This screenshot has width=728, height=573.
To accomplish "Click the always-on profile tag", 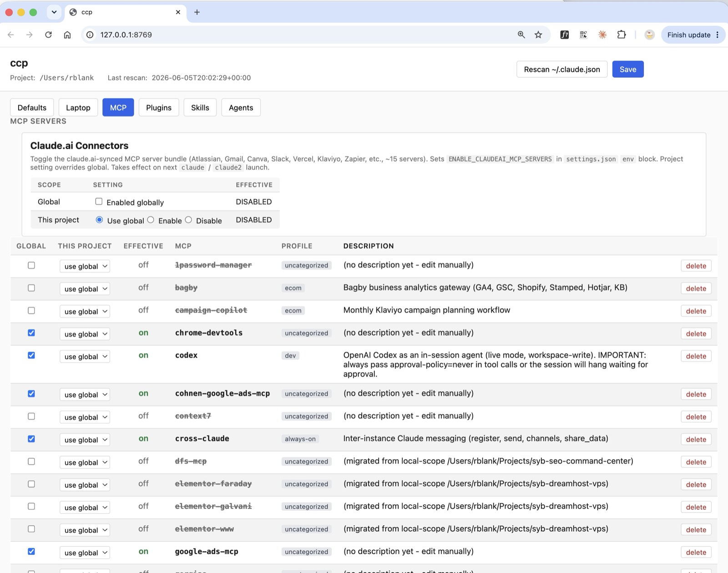I will pos(300,439).
